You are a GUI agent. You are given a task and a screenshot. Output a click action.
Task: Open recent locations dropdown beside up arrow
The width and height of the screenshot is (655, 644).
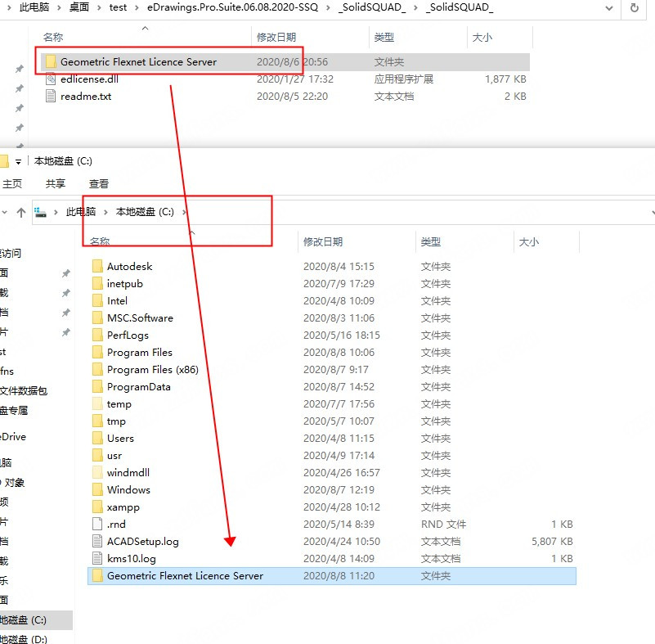4,212
